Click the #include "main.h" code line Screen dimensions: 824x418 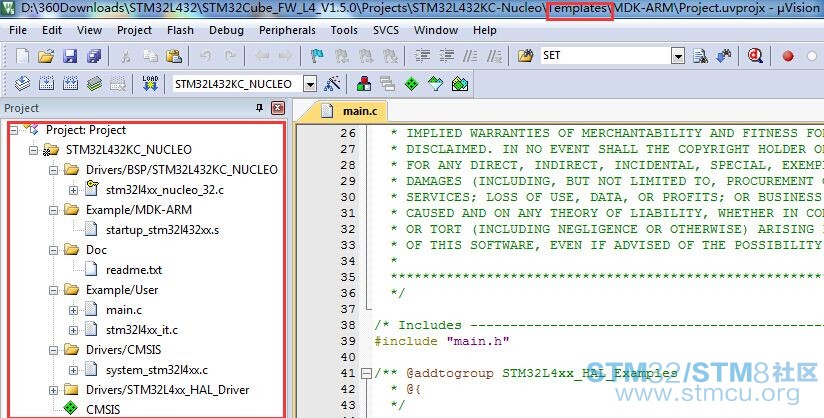(441, 341)
